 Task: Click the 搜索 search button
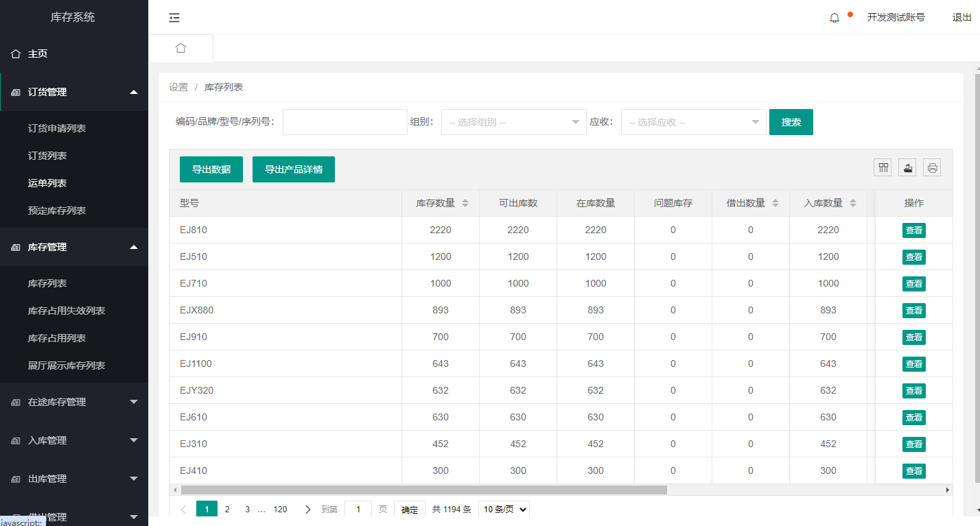791,122
